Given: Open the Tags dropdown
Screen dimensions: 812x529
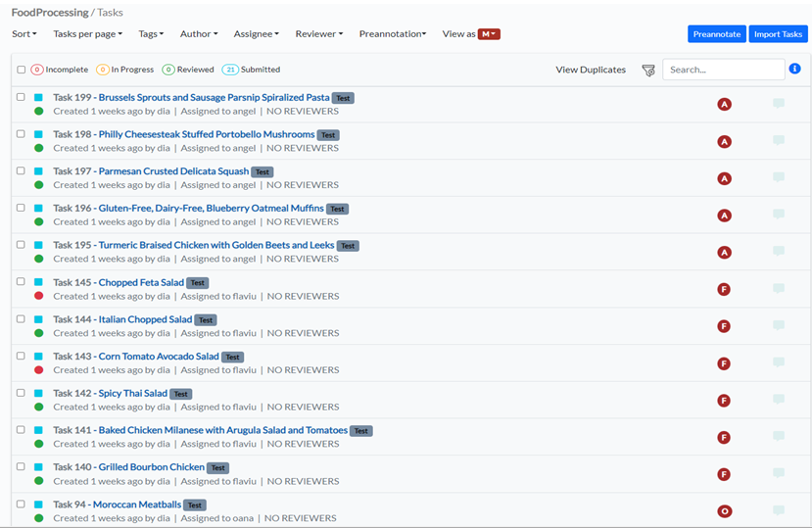Looking at the screenshot, I should [x=151, y=33].
